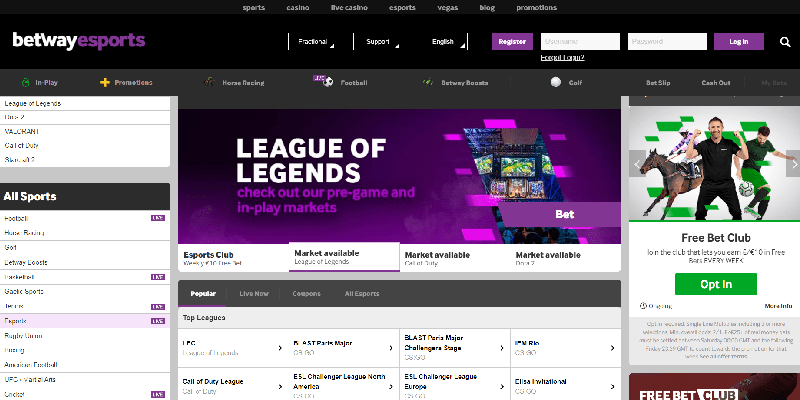Open the search magnifier icon
Viewport: 800px width, 400px height.
785,42
